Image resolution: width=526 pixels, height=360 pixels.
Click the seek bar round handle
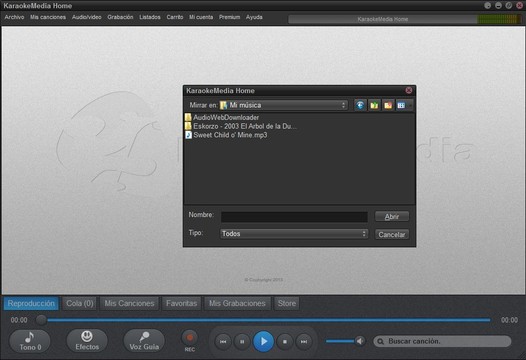pos(41,320)
